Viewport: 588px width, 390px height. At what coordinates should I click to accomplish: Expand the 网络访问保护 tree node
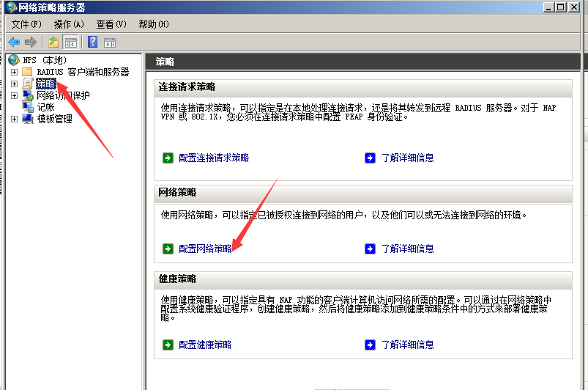[14, 95]
